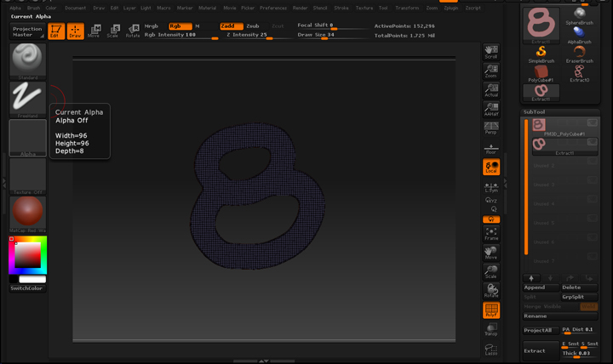
Task: Click the Append subtool button
Action: pyautogui.click(x=541, y=287)
